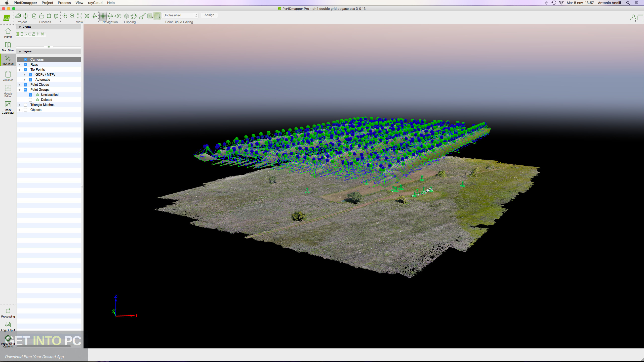The height and width of the screenshot is (362, 644).
Task: Click the zoom out magnifier icon
Action: (x=72, y=16)
